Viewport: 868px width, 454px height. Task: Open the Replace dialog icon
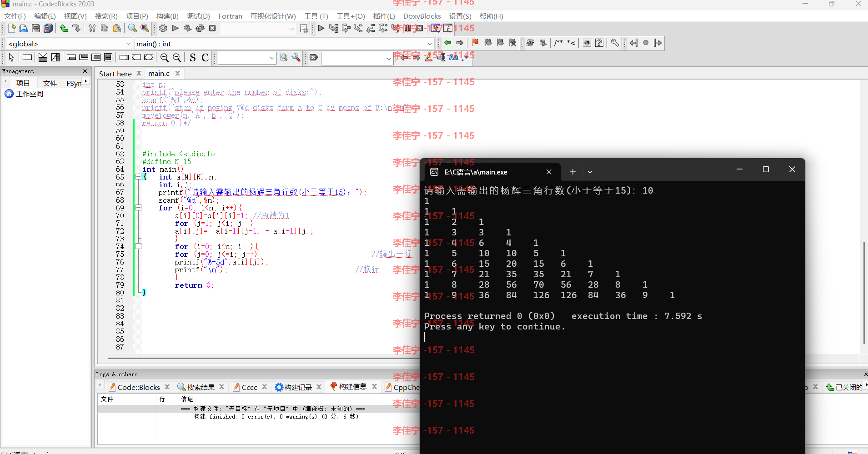(145, 28)
